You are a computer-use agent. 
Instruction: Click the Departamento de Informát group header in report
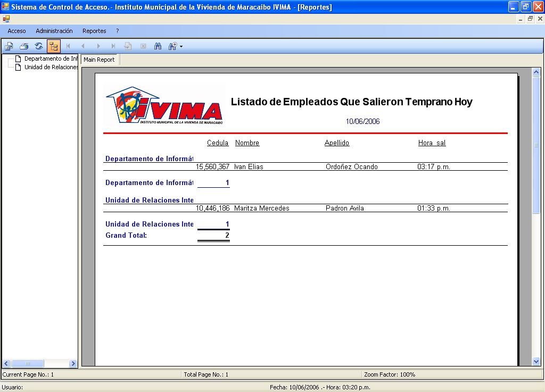click(149, 159)
